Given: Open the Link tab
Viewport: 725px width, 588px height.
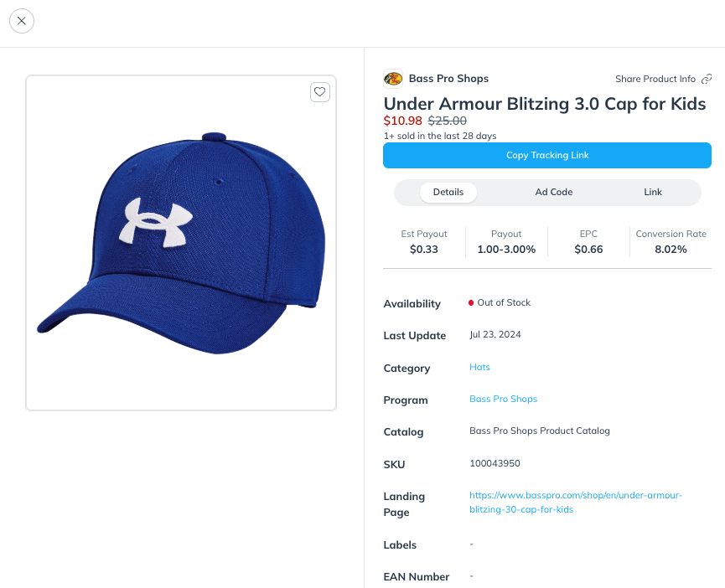Looking at the screenshot, I should point(652,192).
